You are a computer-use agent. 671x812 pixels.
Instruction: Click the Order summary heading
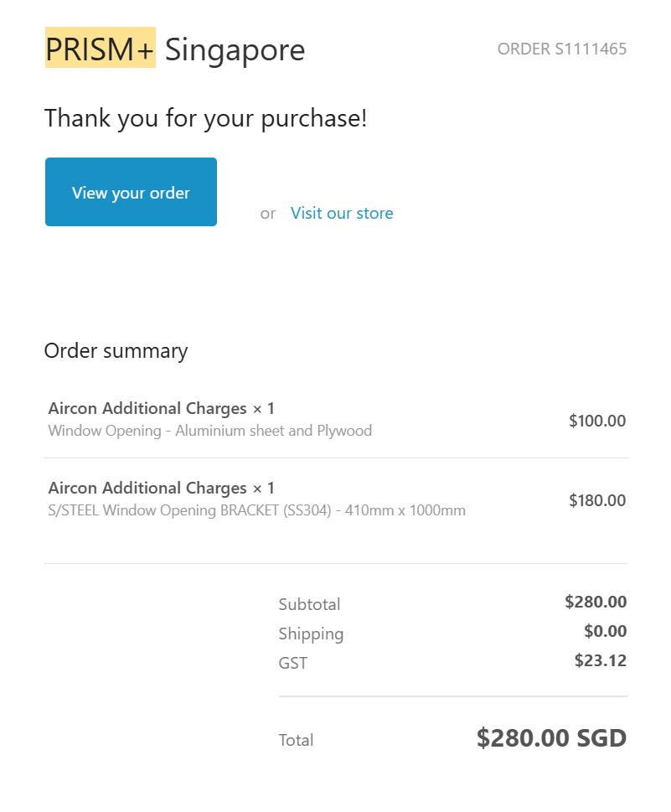pos(116,350)
